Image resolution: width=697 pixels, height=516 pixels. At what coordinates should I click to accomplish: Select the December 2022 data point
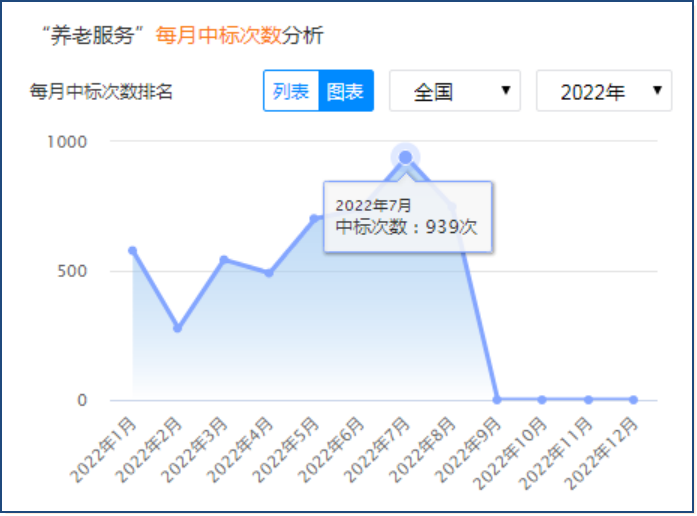click(633, 399)
